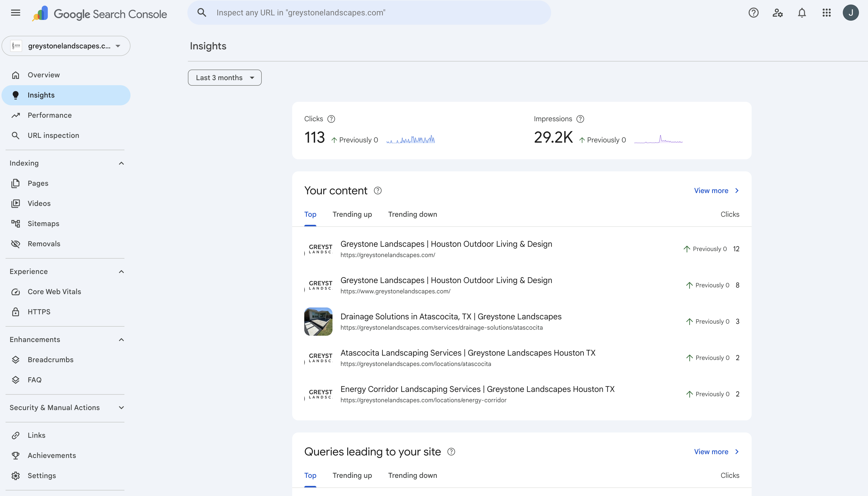
Task: Open the hamburger main menu
Action: tap(16, 13)
